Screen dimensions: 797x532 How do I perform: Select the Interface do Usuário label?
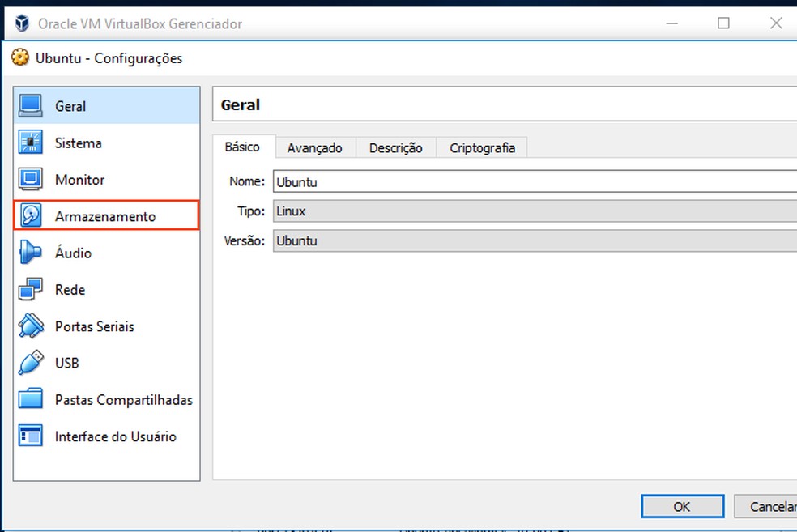coord(115,436)
